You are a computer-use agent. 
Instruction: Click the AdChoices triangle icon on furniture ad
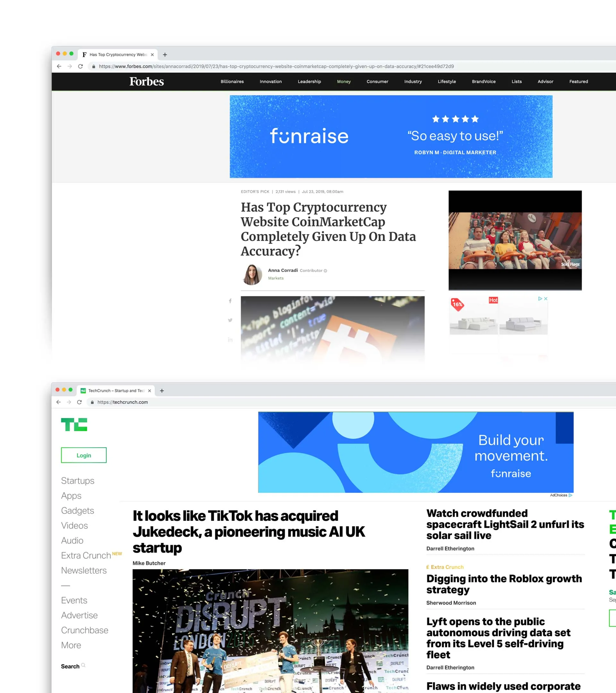(540, 299)
